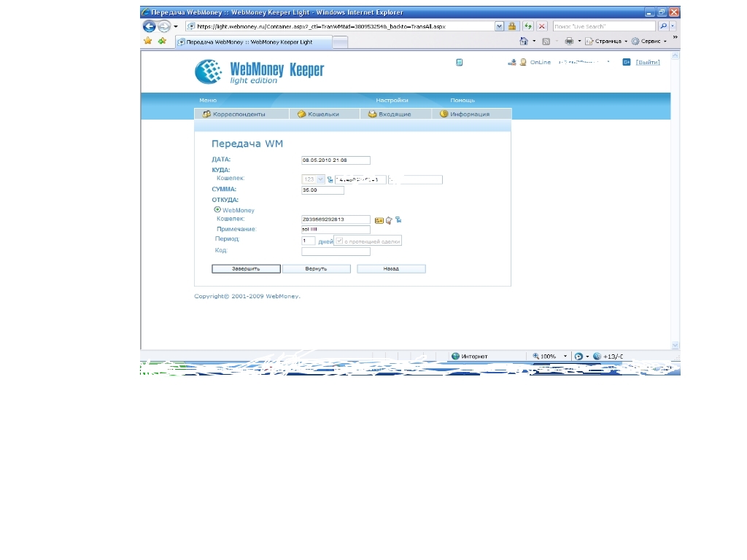Click the status bar icon after zoom
Image resolution: width=747 pixels, height=560 pixels.
tap(578, 356)
